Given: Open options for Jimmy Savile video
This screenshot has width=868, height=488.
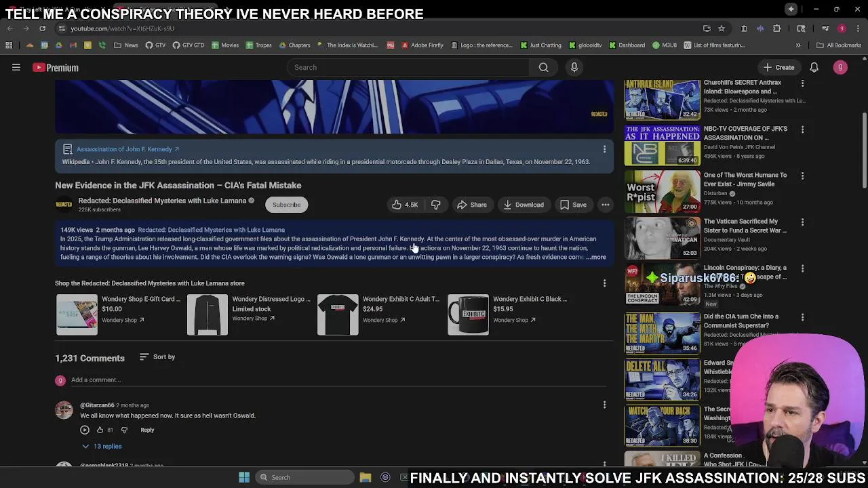Looking at the screenshot, I should (802, 176).
